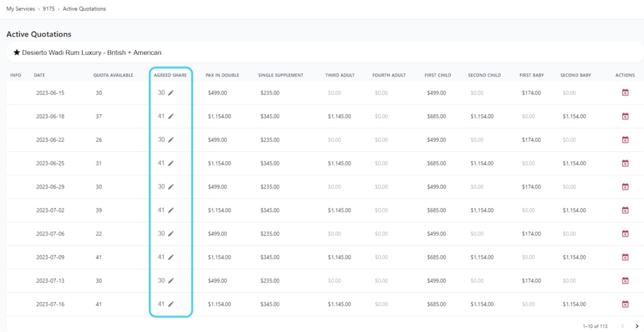The height and width of the screenshot is (332, 644).
Task: Click pencil icon on 2023-06-29 row
Action: coord(171,187)
